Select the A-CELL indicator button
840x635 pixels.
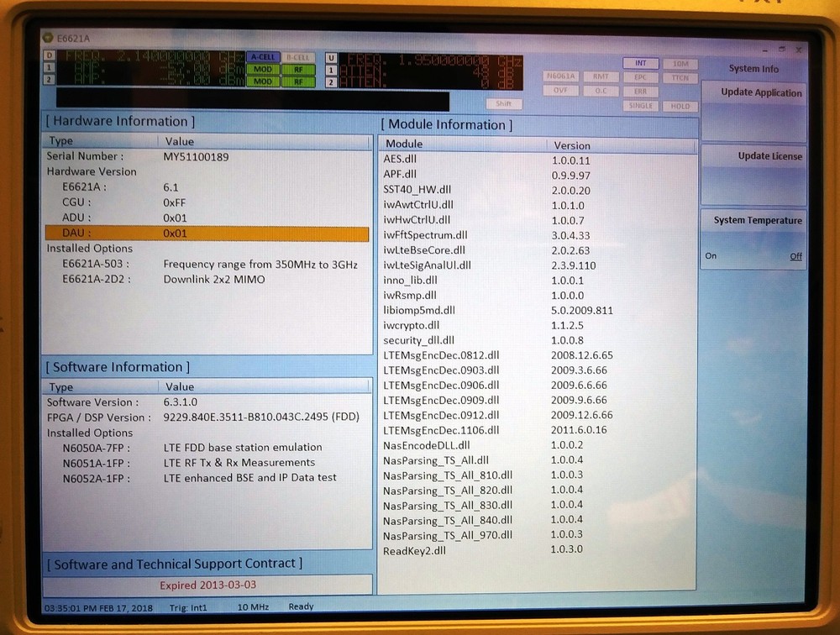coord(262,57)
